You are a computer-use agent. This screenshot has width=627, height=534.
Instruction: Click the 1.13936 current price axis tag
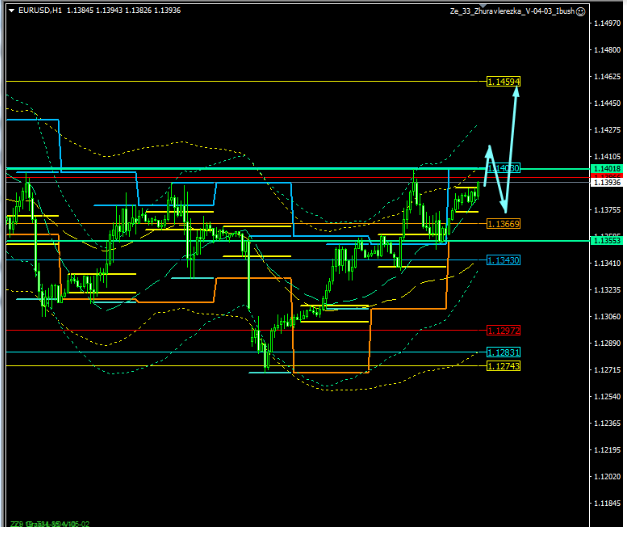pos(606,182)
